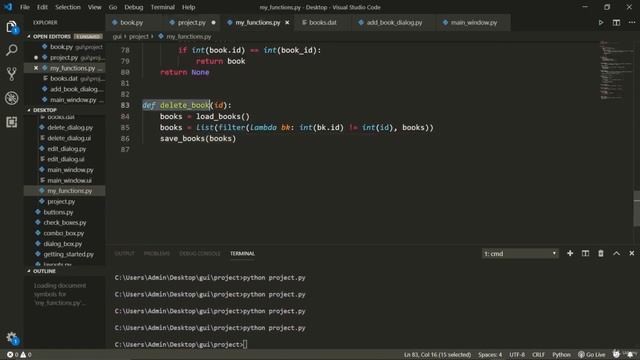
Task: Open the Debug menu
Action: click(134, 7)
